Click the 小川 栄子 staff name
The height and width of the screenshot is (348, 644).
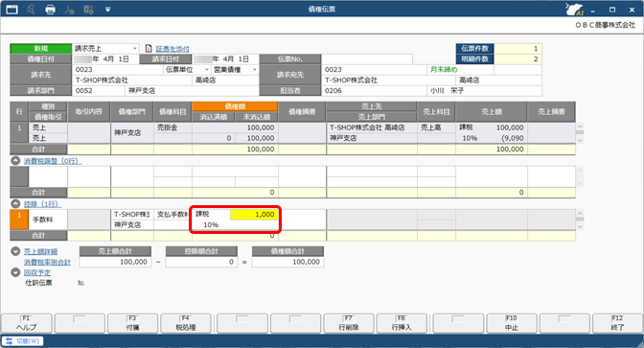[447, 91]
